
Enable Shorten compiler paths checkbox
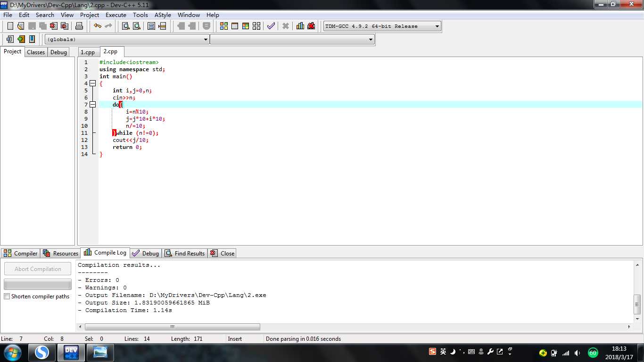[x=7, y=296]
